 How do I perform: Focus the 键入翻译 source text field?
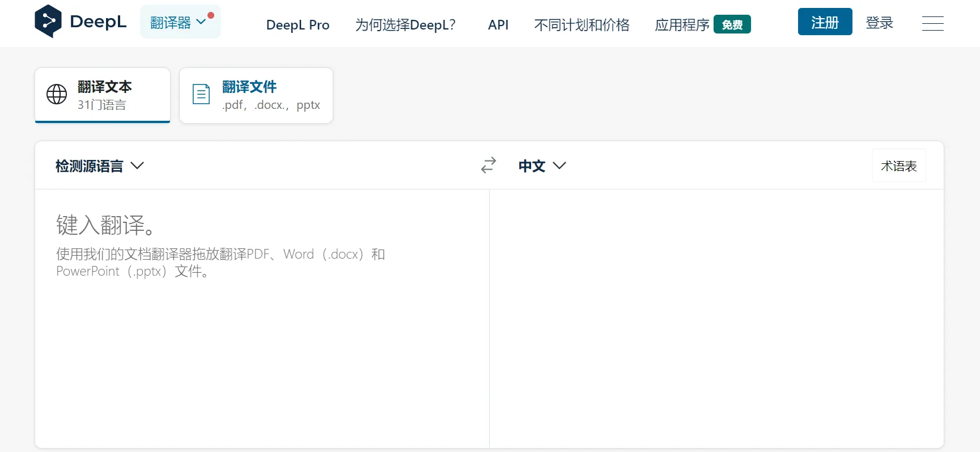pyautogui.click(x=261, y=318)
